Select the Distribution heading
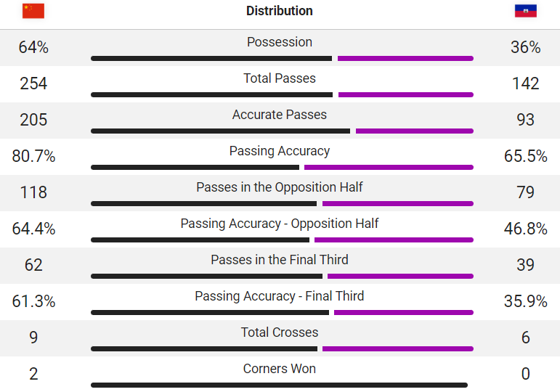The image size is (560, 392). click(x=280, y=11)
